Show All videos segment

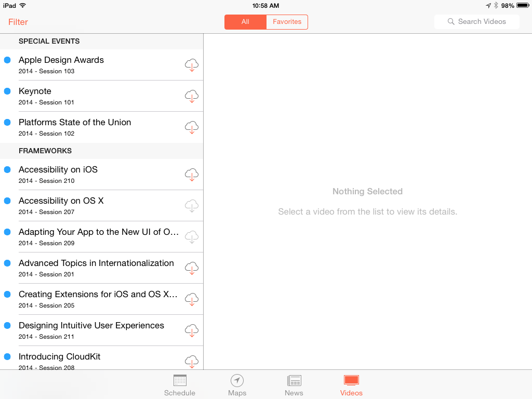245,22
